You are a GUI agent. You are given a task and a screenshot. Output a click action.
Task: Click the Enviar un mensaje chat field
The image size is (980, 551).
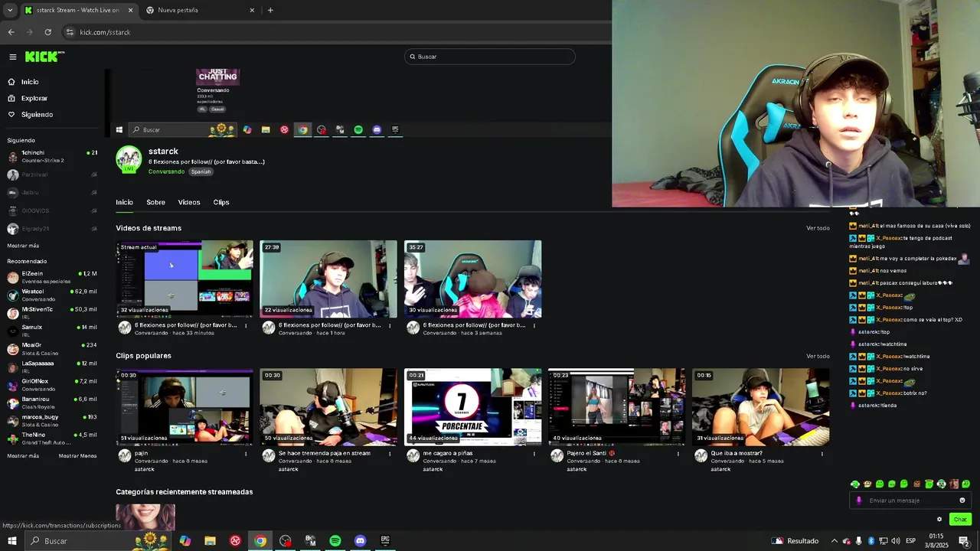click(x=910, y=500)
